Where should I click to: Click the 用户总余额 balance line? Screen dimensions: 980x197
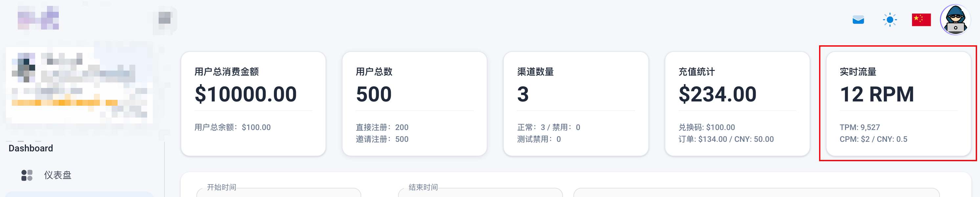click(x=233, y=127)
